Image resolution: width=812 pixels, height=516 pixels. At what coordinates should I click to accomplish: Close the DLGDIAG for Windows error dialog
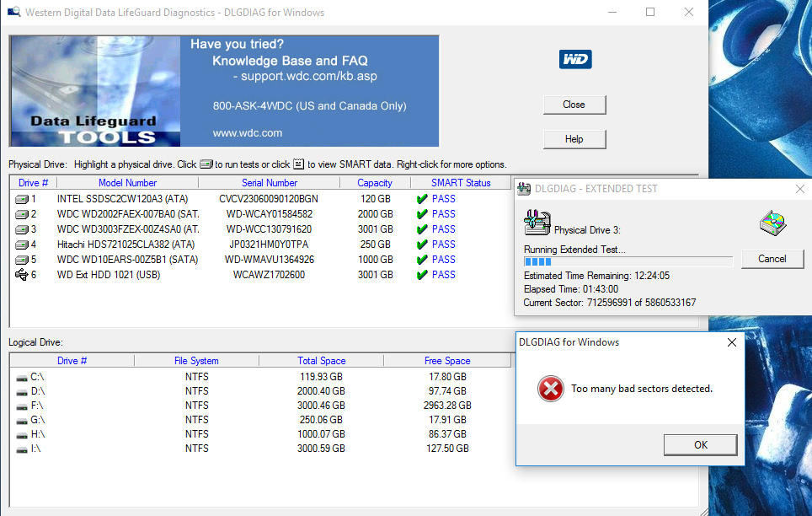point(732,342)
